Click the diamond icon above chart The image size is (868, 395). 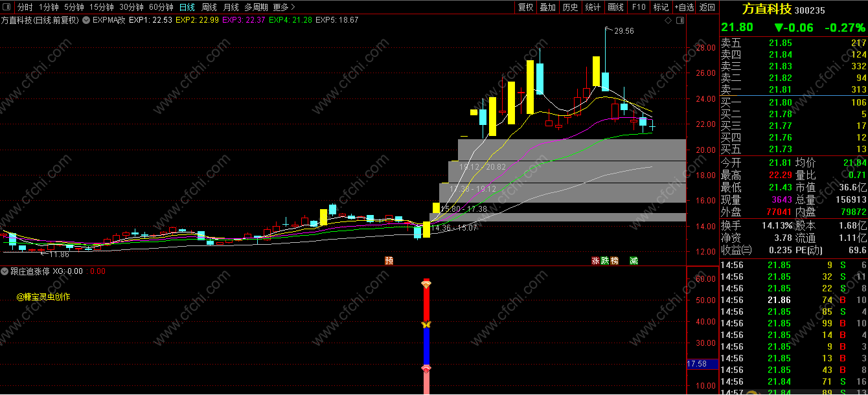668,20
